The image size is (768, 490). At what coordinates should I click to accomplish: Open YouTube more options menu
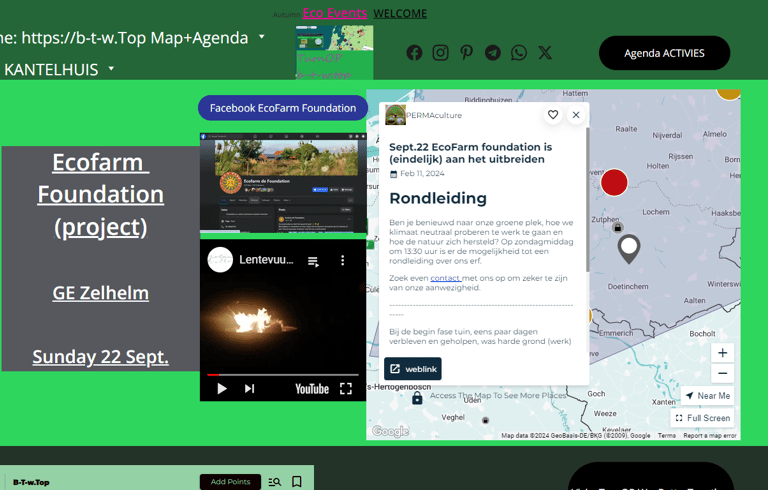(342, 260)
